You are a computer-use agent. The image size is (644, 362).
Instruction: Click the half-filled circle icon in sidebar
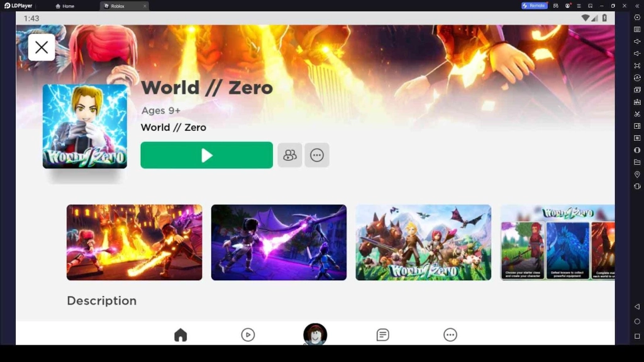(x=637, y=150)
